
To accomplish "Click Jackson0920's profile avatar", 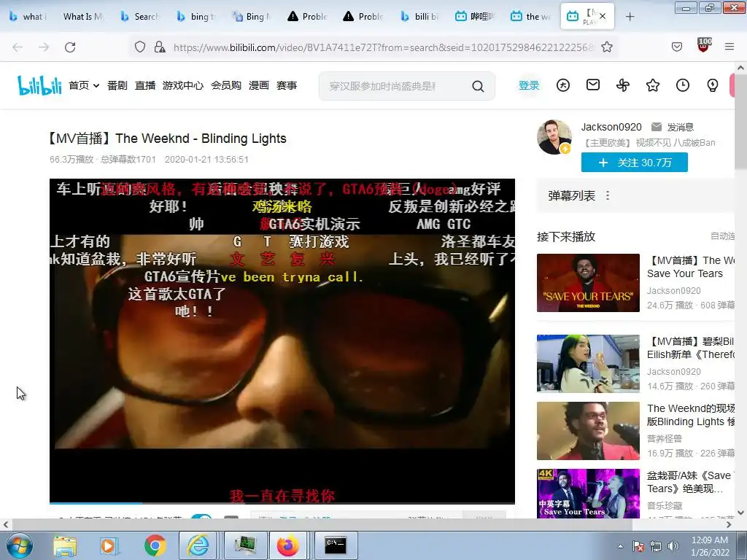I will pos(554,137).
